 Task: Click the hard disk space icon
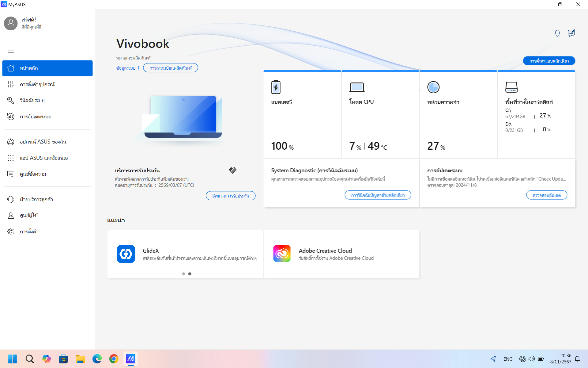coord(511,87)
